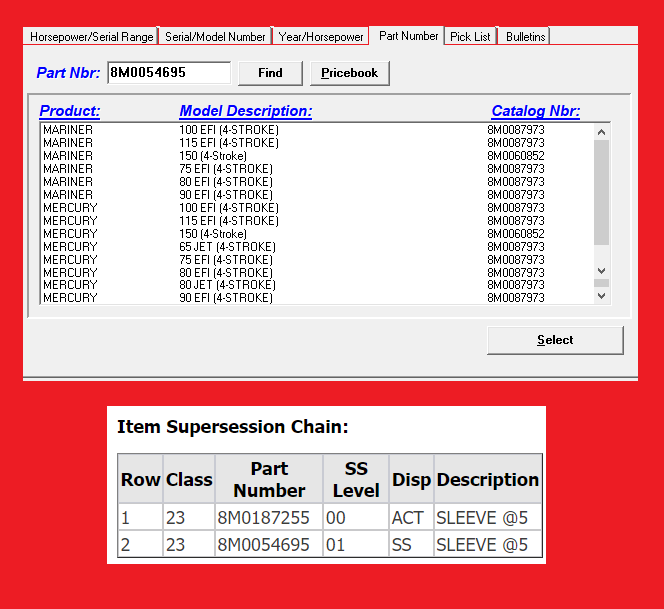Click the results list scroll-up arrow
Viewport: 664px width, 609px height.
(601, 132)
